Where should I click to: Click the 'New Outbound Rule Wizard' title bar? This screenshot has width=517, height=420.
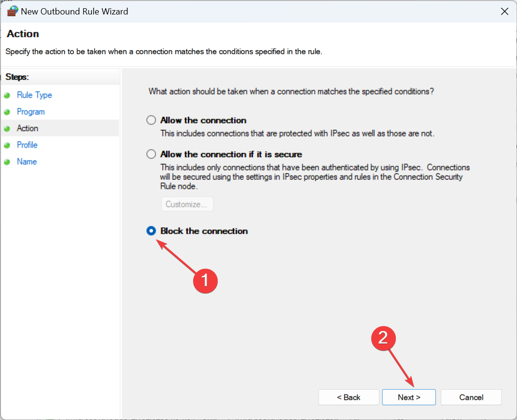[241, 11]
